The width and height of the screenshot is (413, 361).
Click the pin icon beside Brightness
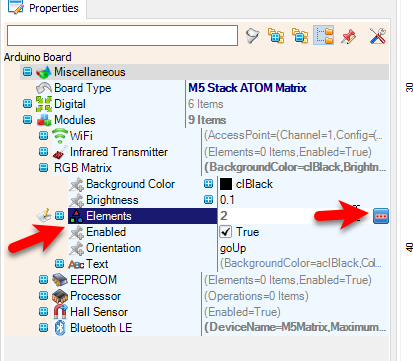click(76, 200)
